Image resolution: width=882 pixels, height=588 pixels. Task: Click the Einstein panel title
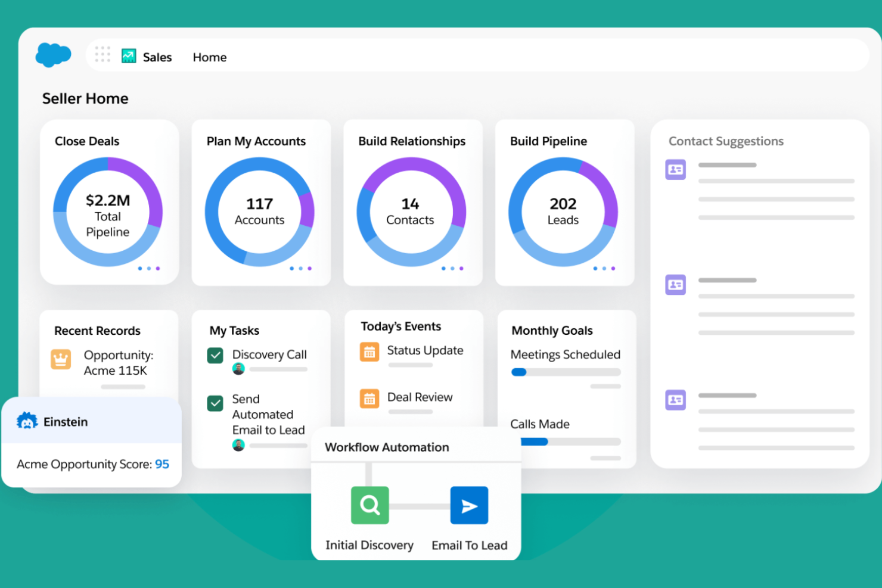point(66,422)
